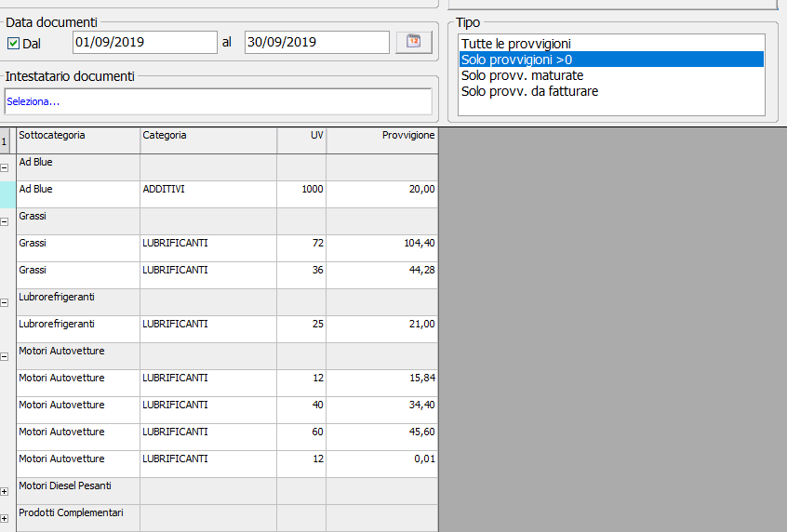Expand the Prodotti Complementari group
Viewport: 787px width, 532px height.
click(5, 518)
